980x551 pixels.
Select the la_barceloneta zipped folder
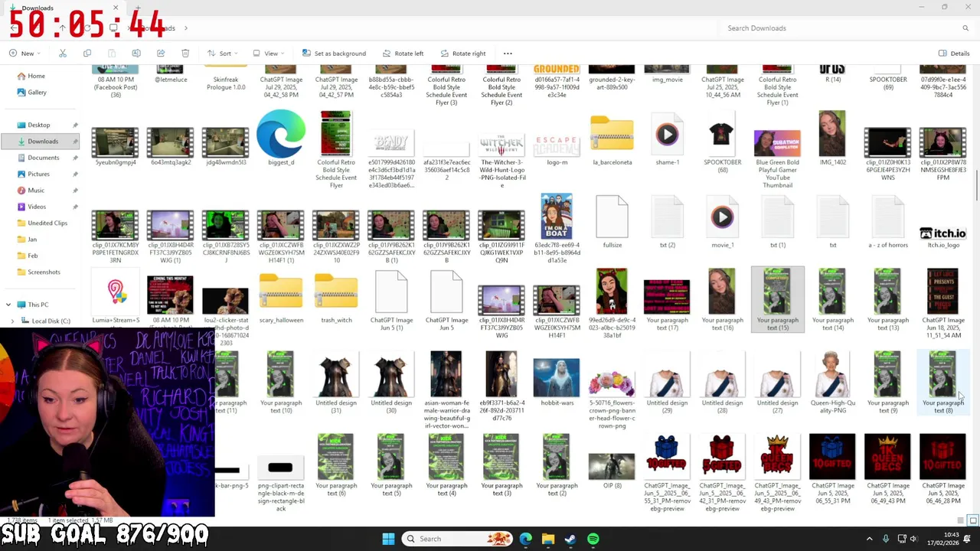612,139
